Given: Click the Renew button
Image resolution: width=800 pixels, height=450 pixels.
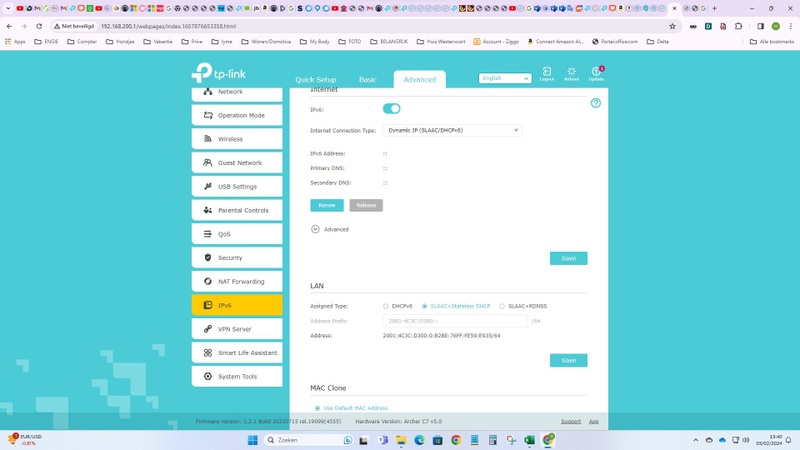Looking at the screenshot, I should point(327,205).
